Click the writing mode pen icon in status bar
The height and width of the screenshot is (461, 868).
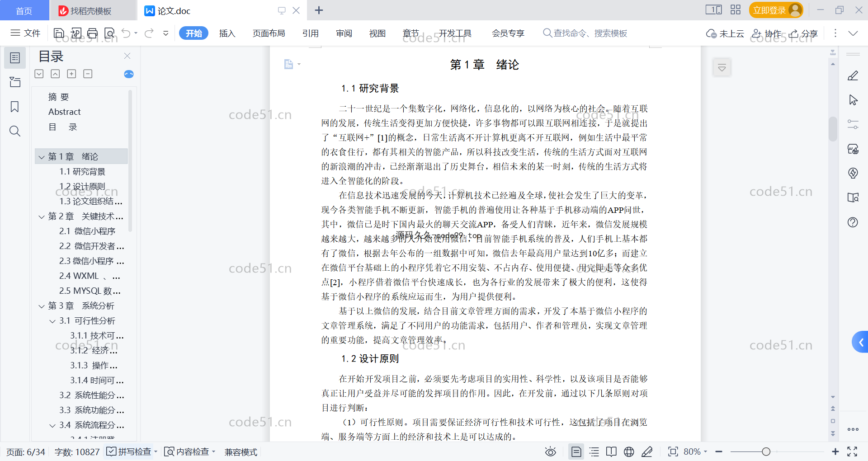pos(647,452)
